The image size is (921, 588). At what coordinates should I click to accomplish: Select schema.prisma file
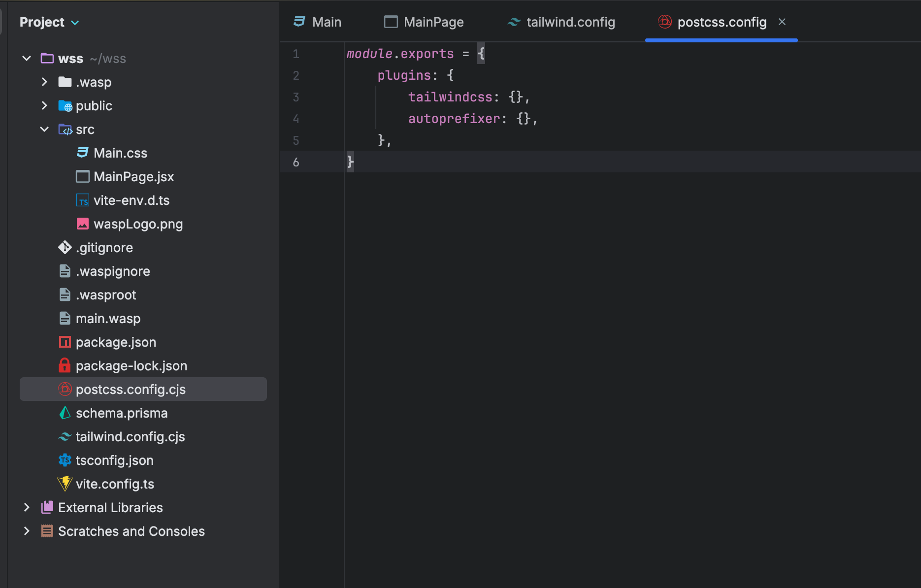pos(122,413)
